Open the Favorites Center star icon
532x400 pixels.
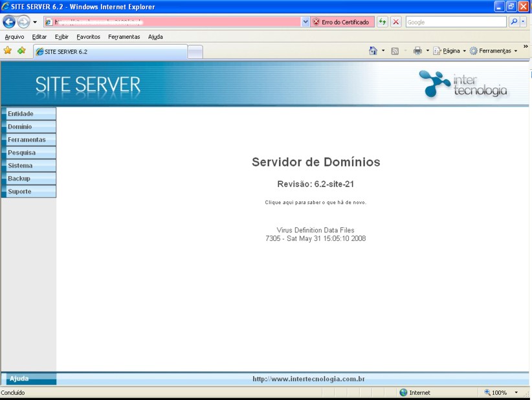pos(8,51)
